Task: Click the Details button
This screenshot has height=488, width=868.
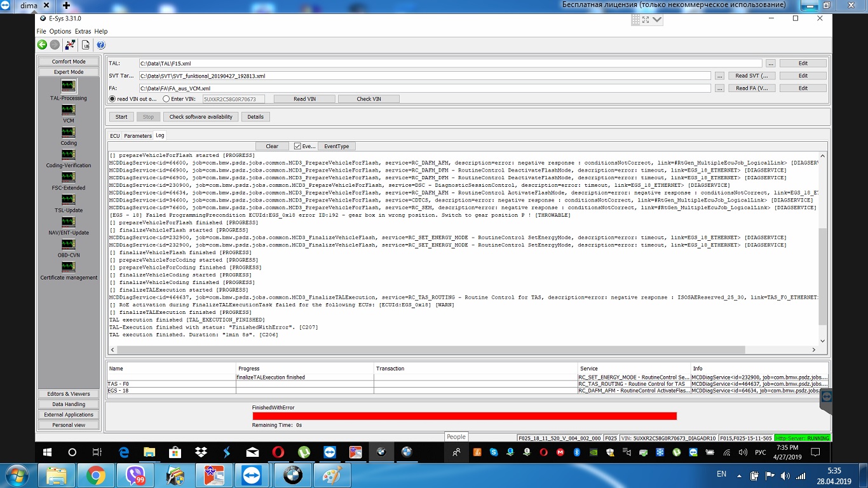Action: click(x=255, y=117)
